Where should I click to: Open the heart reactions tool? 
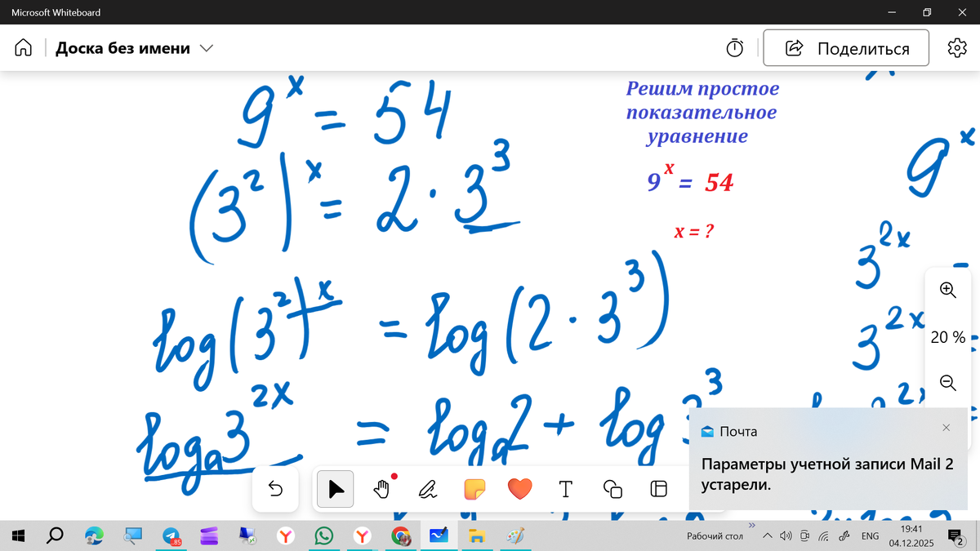(x=519, y=489)
